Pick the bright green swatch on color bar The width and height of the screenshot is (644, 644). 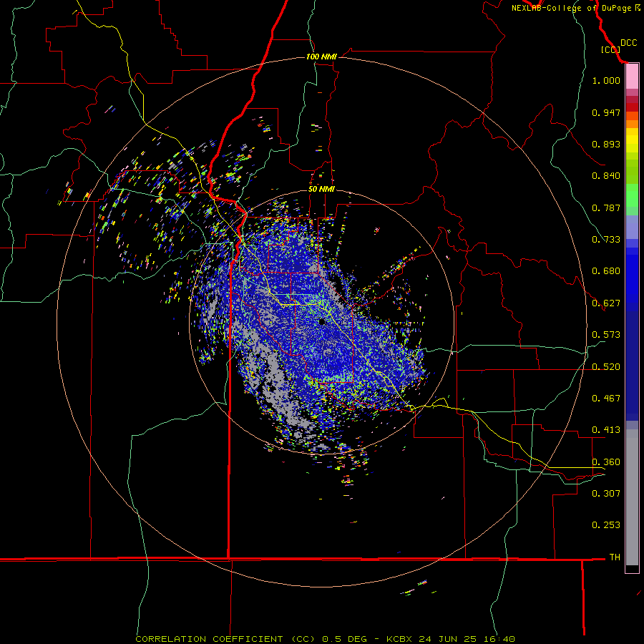coord(632,195)
